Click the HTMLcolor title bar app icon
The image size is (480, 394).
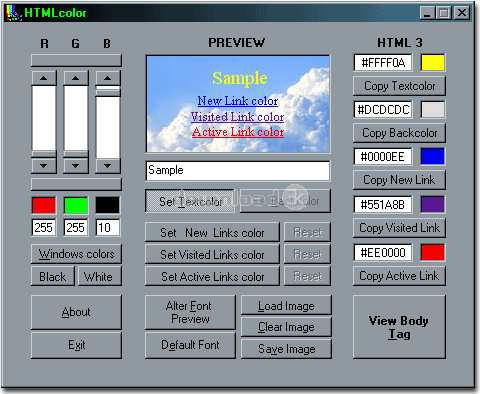pos(13,13)
